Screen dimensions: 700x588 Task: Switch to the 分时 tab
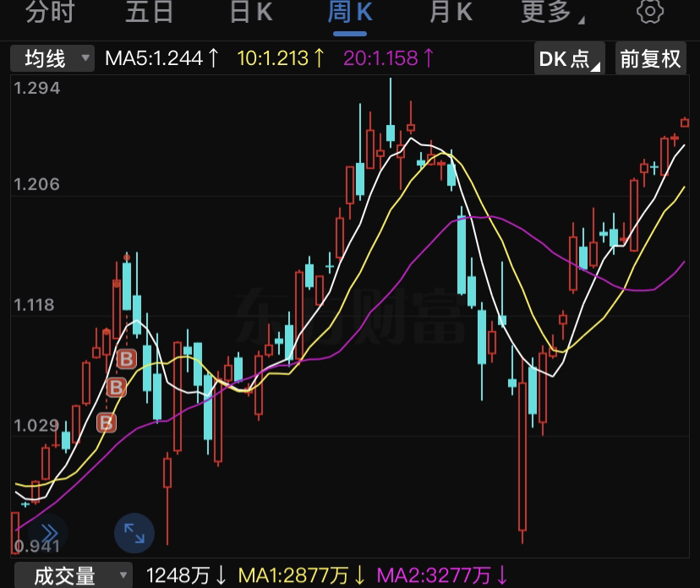click(50, 12)
